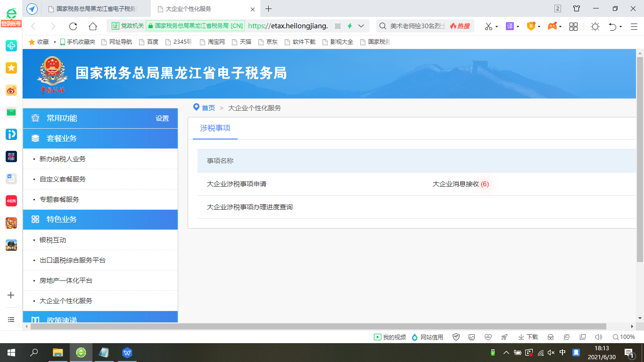The height and width of the screenshot is (362, 644).
Task: Open the Weibo icon in left sidebar
Action: tap(11, 90)
